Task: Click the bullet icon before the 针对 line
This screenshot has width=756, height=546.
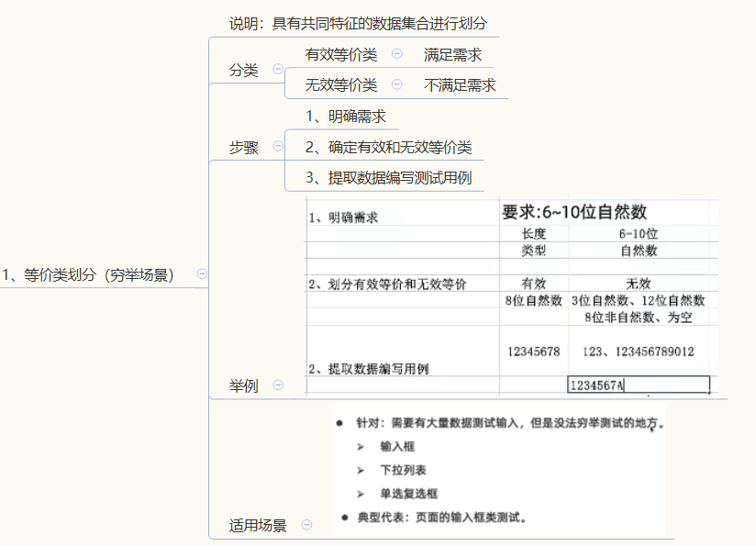Action: [x=338, y=424]
